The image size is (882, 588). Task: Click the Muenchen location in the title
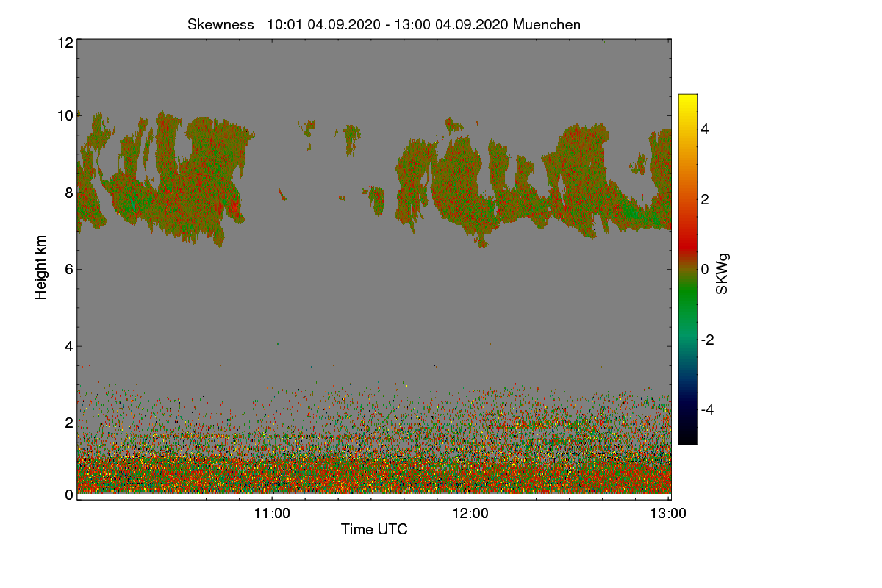click(x=547, y=24)
